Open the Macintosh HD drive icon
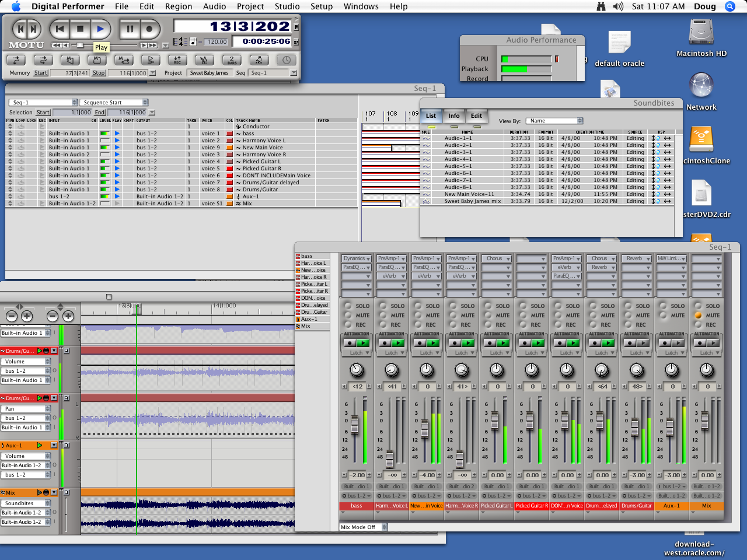Viewport: 747px width, 560px height. tap(701, 33)
